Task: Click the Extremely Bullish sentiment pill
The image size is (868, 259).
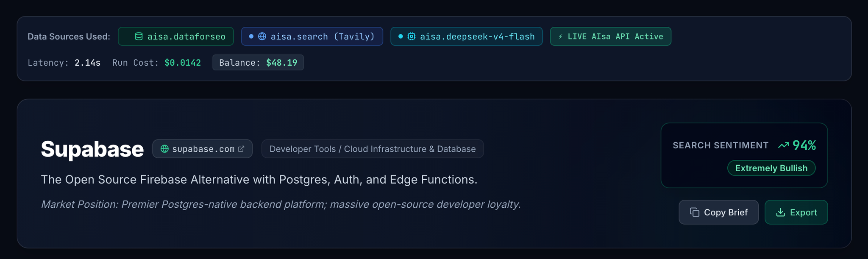Action: 771,168
